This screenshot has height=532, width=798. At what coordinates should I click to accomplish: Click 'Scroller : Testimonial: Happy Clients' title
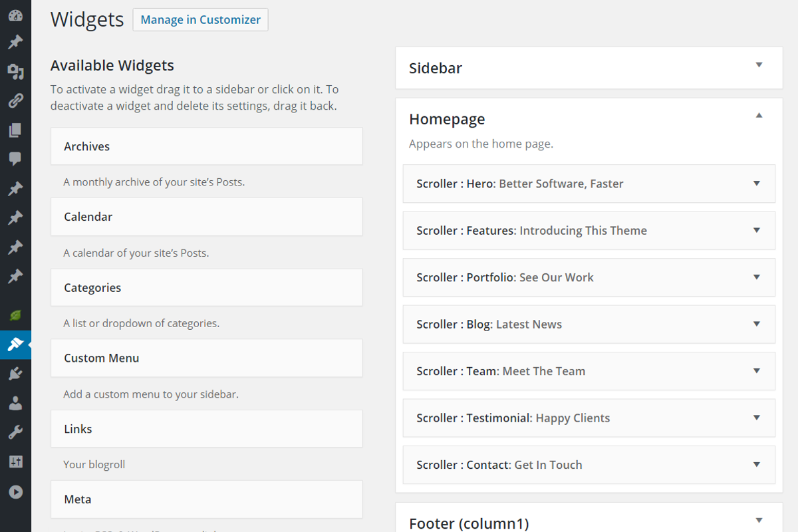pyautogui.click(x=513, y=418)
